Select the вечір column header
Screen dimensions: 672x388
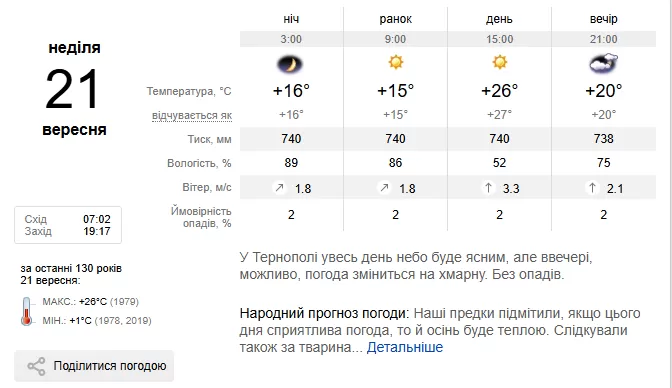pos(603,19)
